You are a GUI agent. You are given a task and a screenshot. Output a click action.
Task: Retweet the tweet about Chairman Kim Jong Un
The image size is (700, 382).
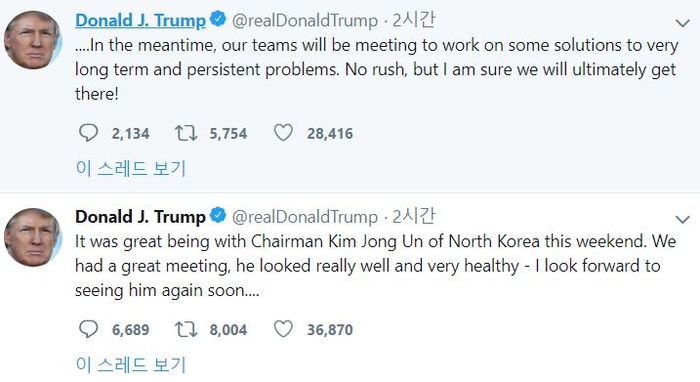point(186,329)
